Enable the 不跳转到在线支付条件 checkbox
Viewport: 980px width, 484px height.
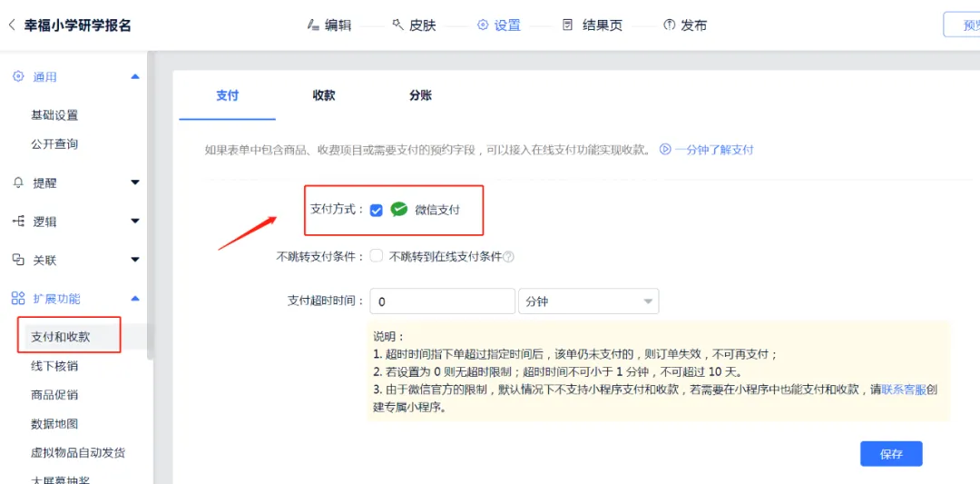[377, 256]
